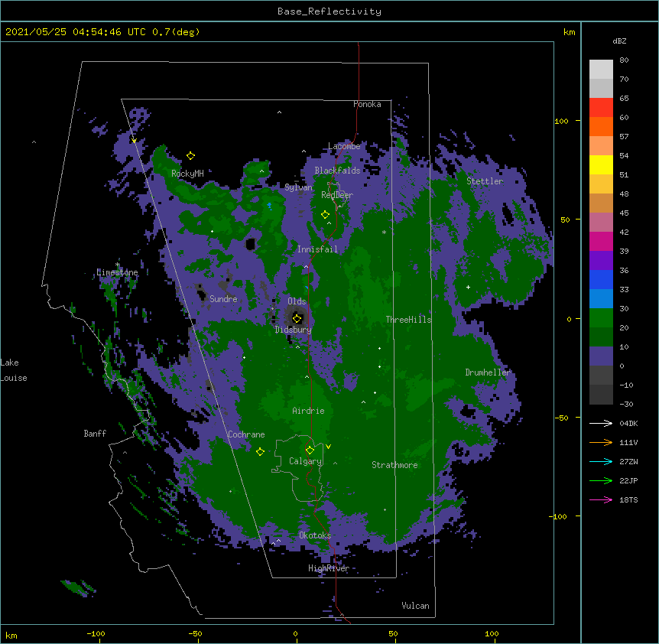This screenshot has height=644, width=659.
Task: Click the magenta 18TS arrow in legend
Action: [601, 499]
